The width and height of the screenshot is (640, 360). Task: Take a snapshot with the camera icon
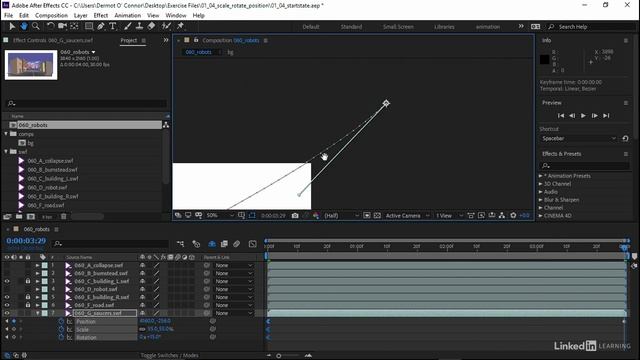(295, 216)
